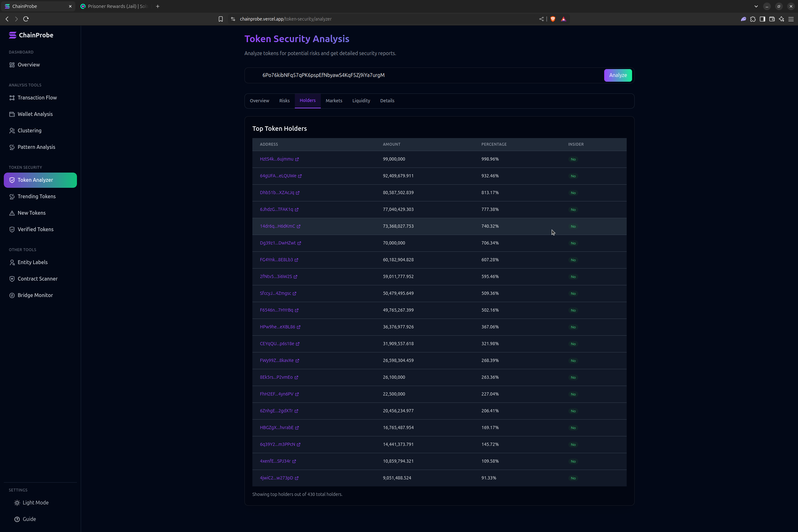Open New Tokens page
The image size is (798, 532).
click(x=40, y=213)
